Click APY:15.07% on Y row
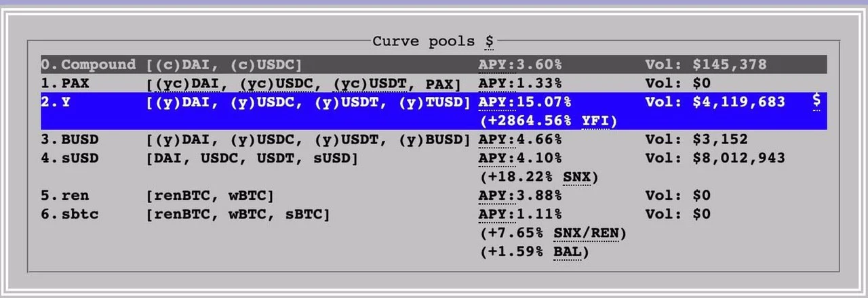Viewport: 868px width, 298px height. 525,102
